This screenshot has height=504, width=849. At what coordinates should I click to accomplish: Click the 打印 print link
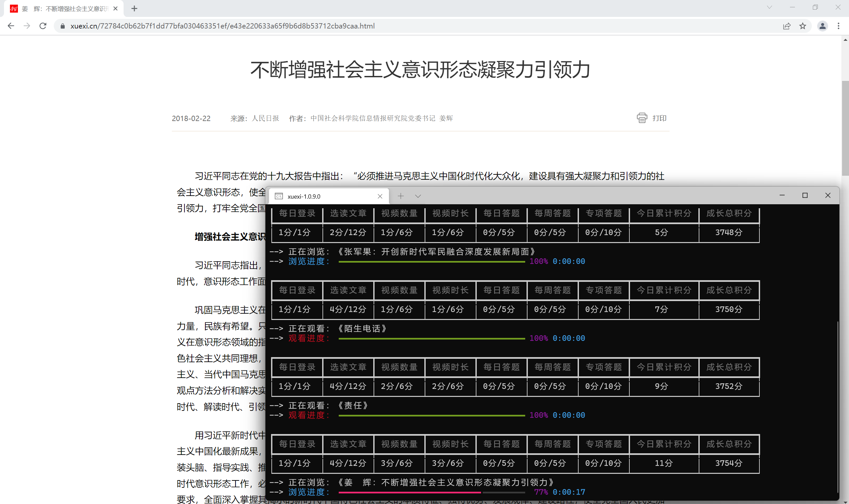coord(660,118)
